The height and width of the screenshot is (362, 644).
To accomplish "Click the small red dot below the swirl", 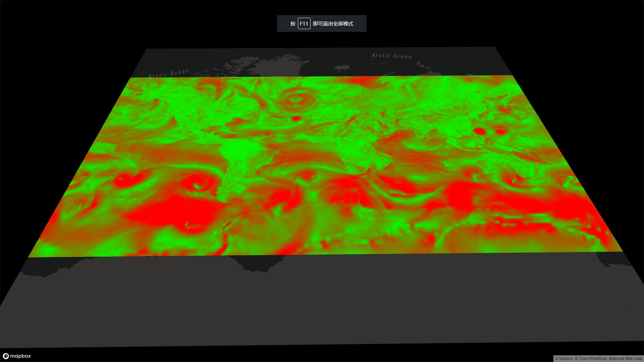I will point(296,118).
